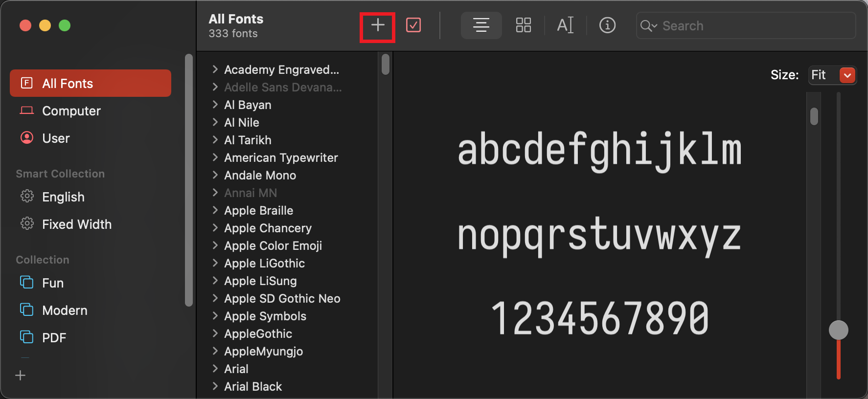Expand the Annai MN family

(215, 193)
